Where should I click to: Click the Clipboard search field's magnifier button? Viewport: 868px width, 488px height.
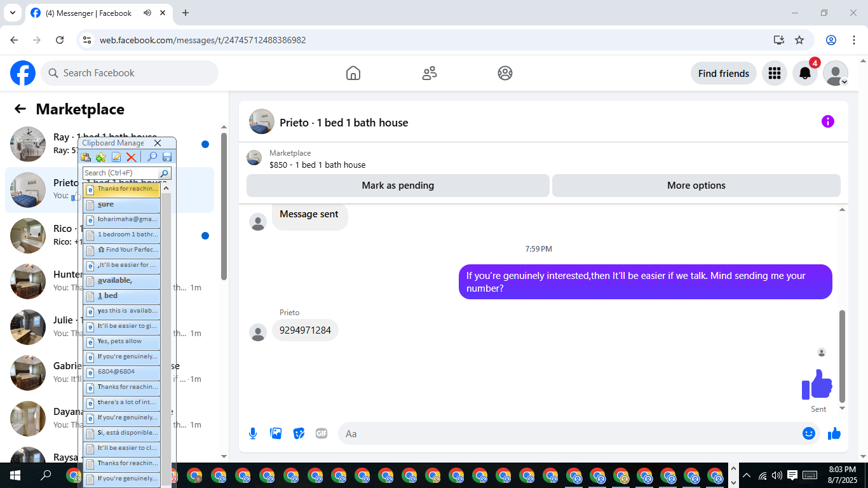click(164, 173)
